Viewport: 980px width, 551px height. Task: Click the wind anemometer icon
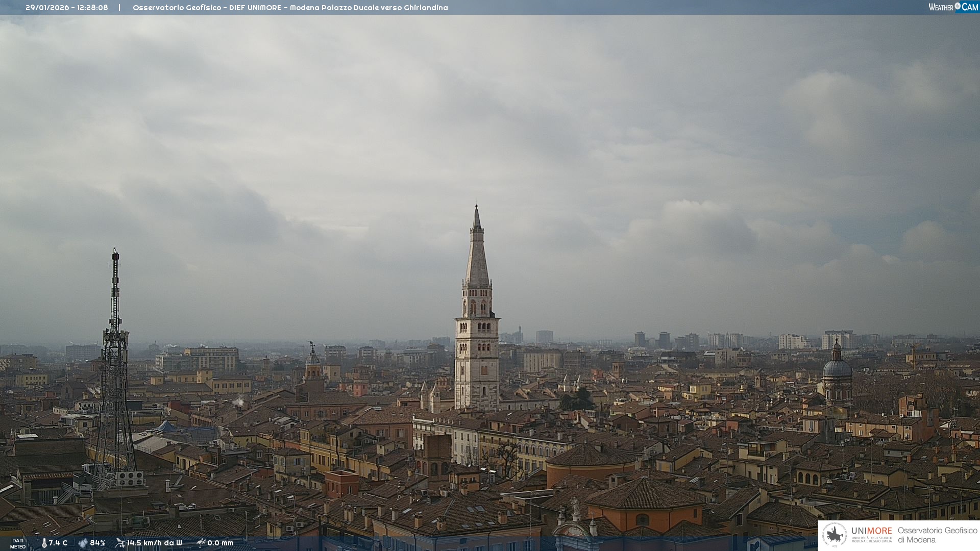(x=120, y=543)
